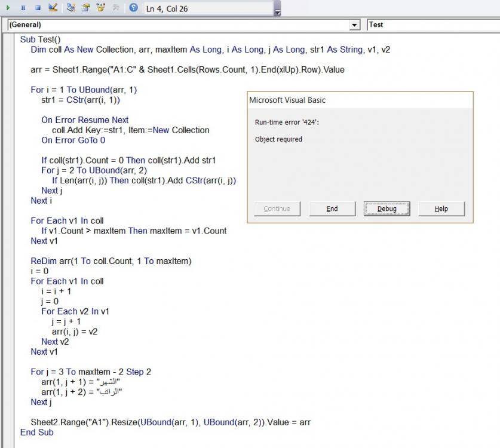Click the "If coll(str1).Count = 0" line
The image size is (500, 448).
coord(128,161)
